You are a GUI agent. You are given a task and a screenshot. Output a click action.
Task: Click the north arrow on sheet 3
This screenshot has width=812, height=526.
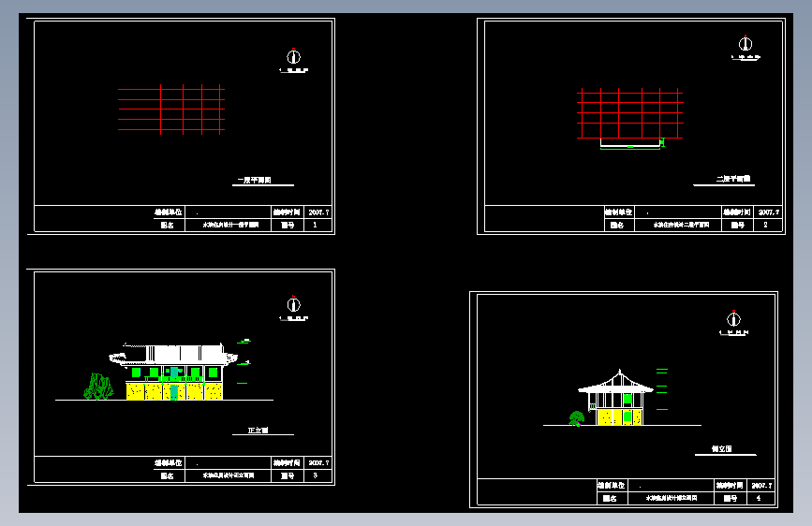tap(294, 304)
